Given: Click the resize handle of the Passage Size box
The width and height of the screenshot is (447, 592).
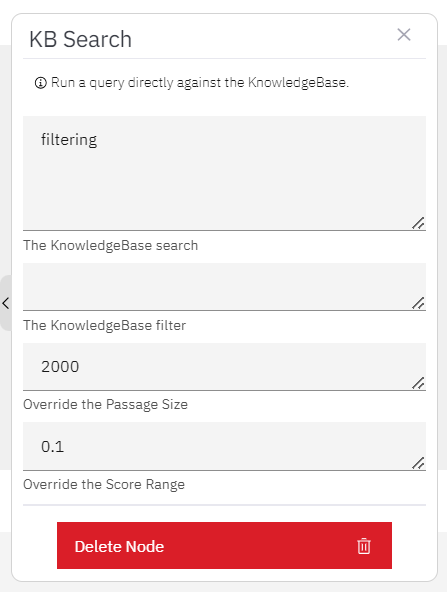Looking at the screenshot, I should (x=418, y=383).
